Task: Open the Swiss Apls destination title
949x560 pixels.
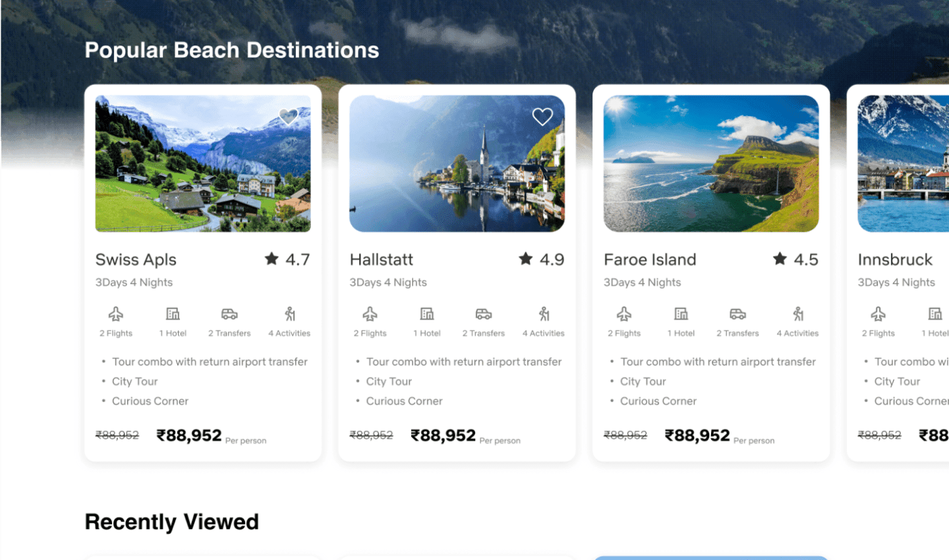Action: click(136, 260)
